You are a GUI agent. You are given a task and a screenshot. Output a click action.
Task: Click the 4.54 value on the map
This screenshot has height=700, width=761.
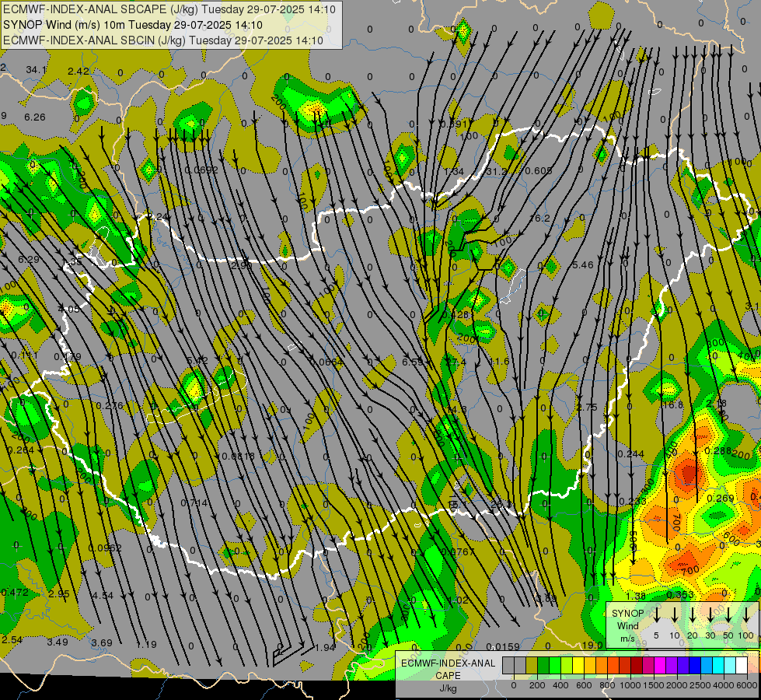point(103,595)
